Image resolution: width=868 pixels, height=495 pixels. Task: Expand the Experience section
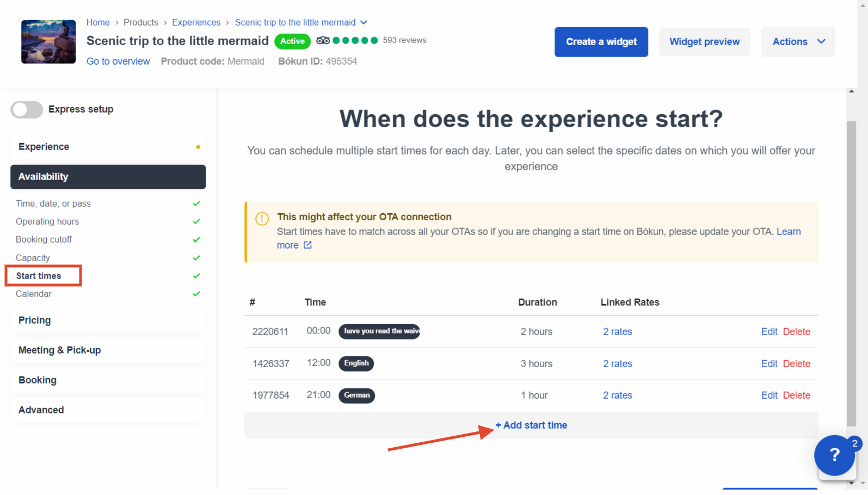point(108,147)
